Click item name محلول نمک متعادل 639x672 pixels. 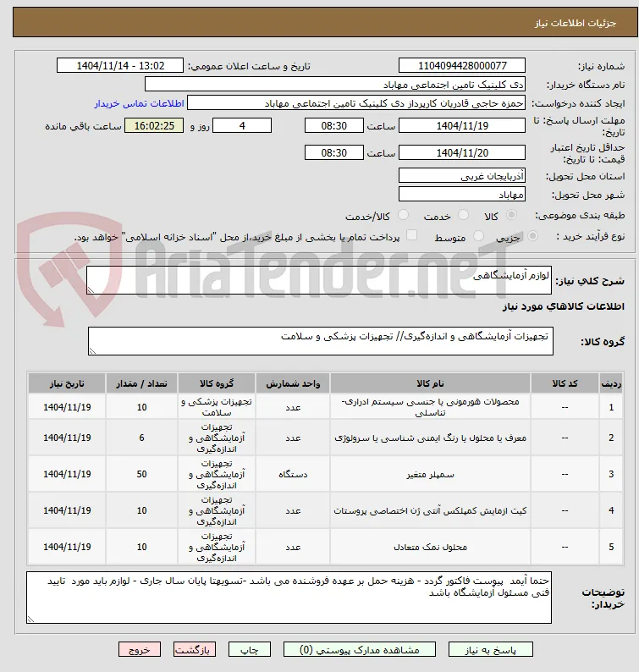click(x=430, y=548)
